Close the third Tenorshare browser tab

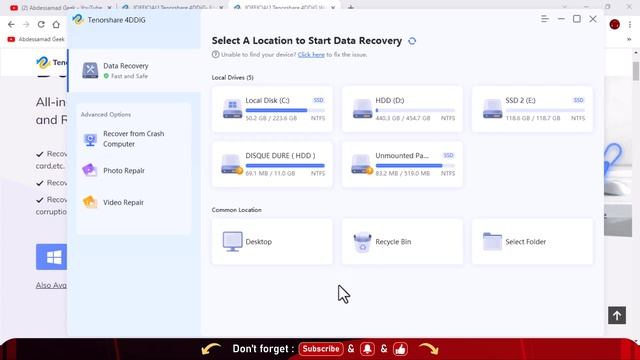coord(333,7)
